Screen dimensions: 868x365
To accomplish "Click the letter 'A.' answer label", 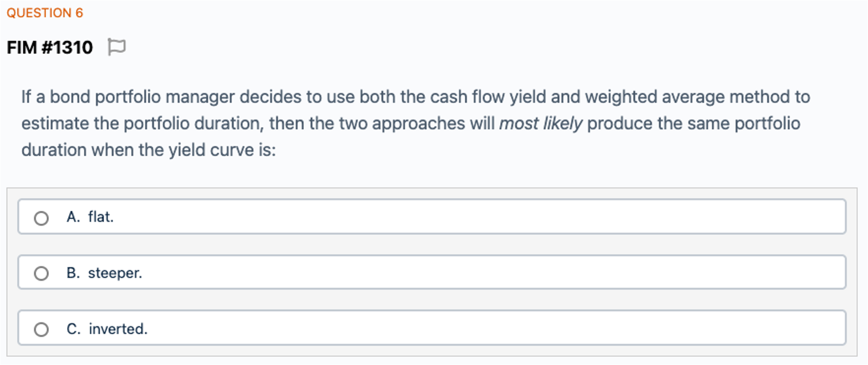I will (73, 217).
